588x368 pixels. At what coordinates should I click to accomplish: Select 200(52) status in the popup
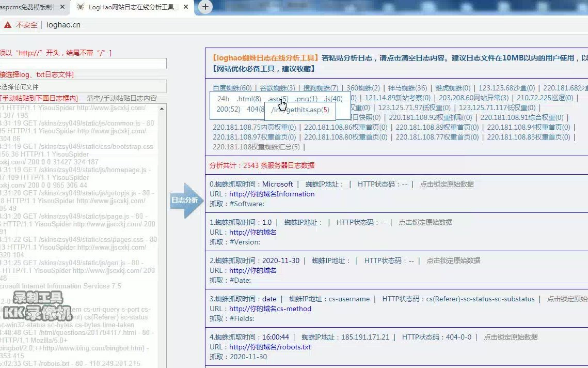pyautogui.click(x=228, y=109)
